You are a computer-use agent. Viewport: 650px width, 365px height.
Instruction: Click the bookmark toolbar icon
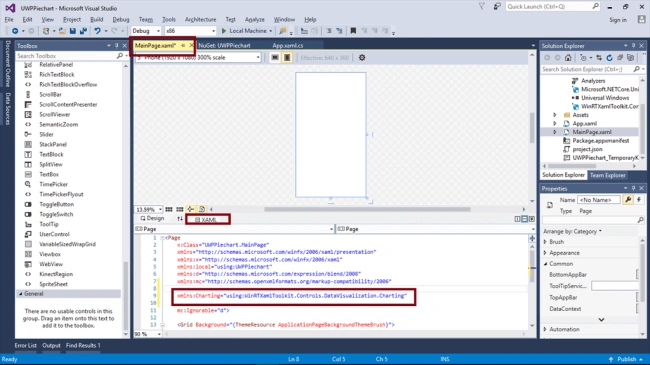pyautogui.click(x=353, y=31)
